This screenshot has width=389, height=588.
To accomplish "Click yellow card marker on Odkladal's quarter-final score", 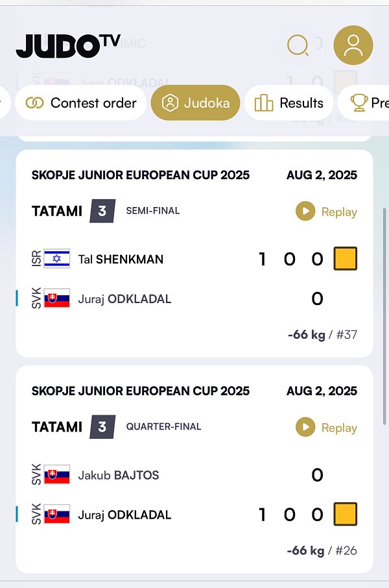I will [345, 514].
